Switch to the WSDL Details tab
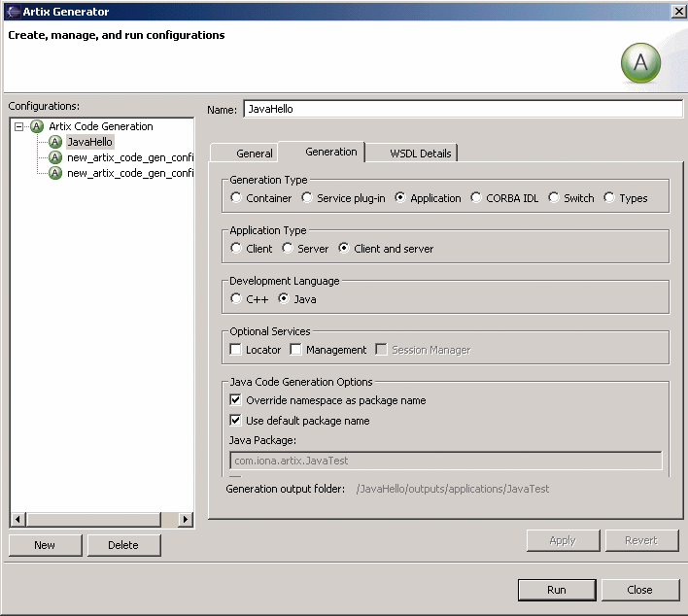Viewport: 688px width, 616px height. coord(412,154)
